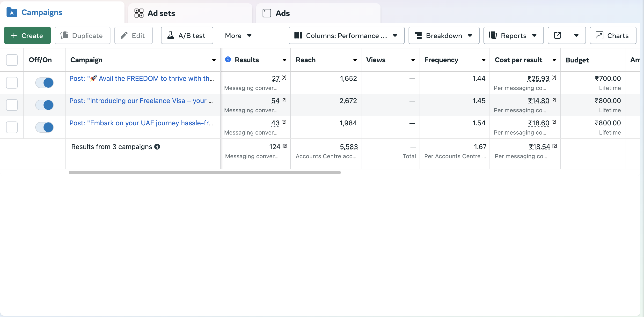Screen dimensions: 644x317
Task: Click the Results column info icon
Action: [x=228, y=59]
